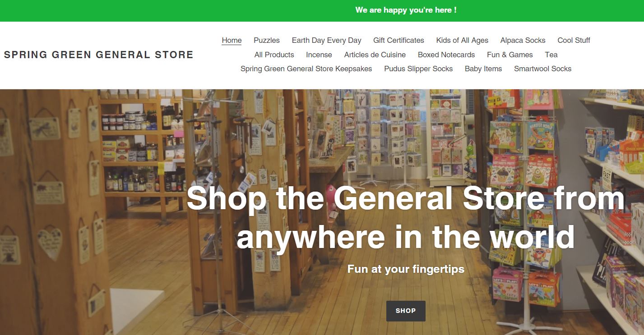The width and height of the screenshot is (644, 335).
Task: Click the Home navigation link
Action: [x=232, y=40]
